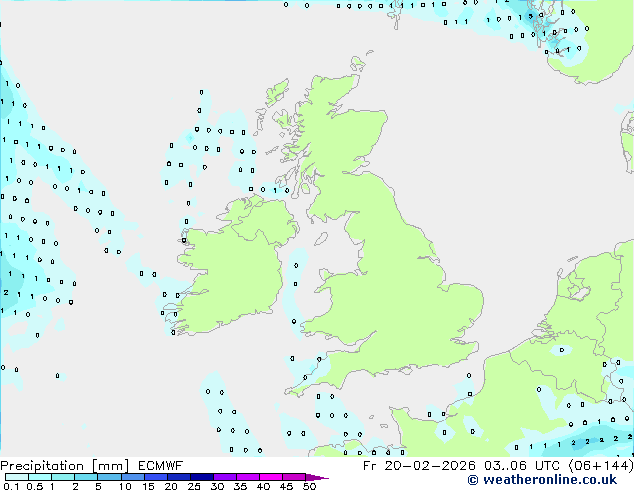Click the '5' legend scale label
This screenshot has width=634, height=490.
tap(98, 486)
